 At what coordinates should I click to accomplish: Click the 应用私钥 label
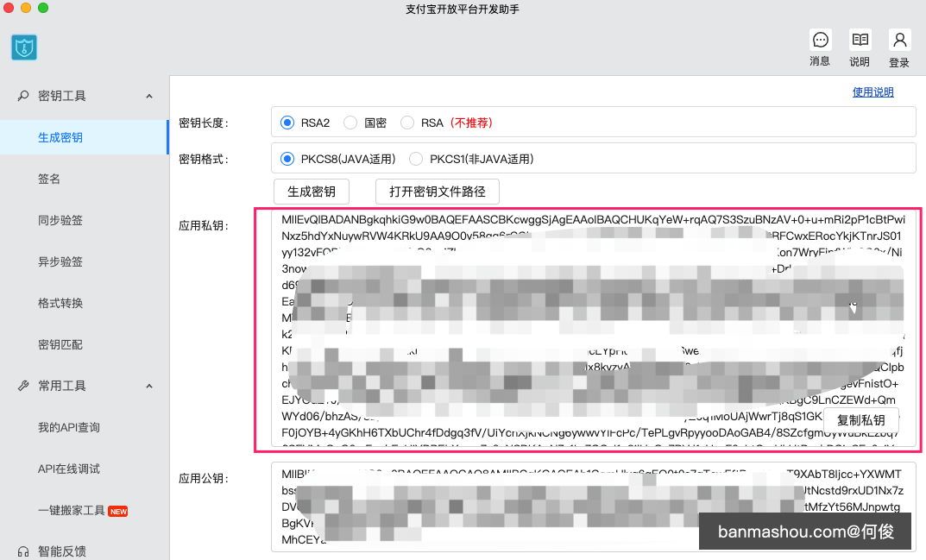[x=204, y=225]
